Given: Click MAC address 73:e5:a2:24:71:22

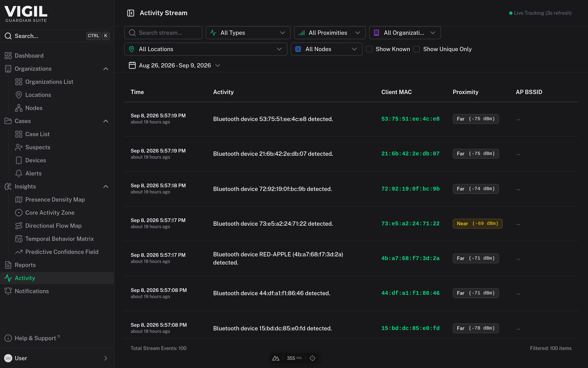Looking at the screenshot, I should [x=410, y=223].
